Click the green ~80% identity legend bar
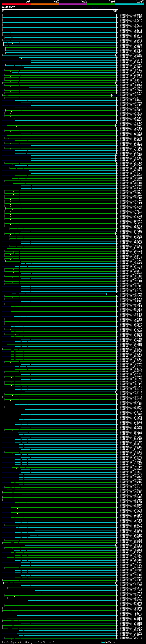This screenshot has width=146, height=644. [101, 4]
